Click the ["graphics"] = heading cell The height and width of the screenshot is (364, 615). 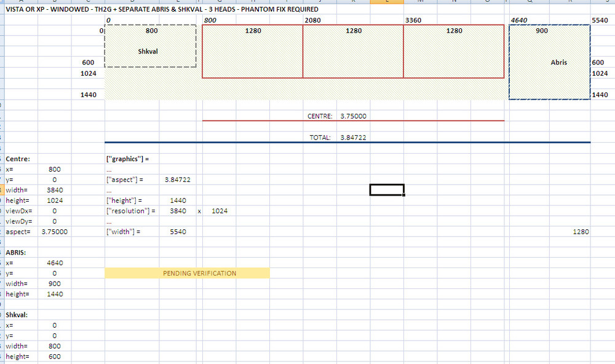point(127,159)
